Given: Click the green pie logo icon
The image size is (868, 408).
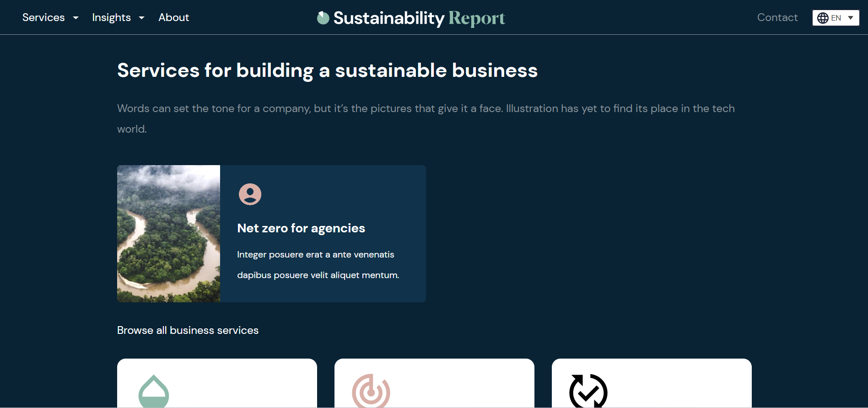Looking at the screenshot, I should tap(323, 18).
